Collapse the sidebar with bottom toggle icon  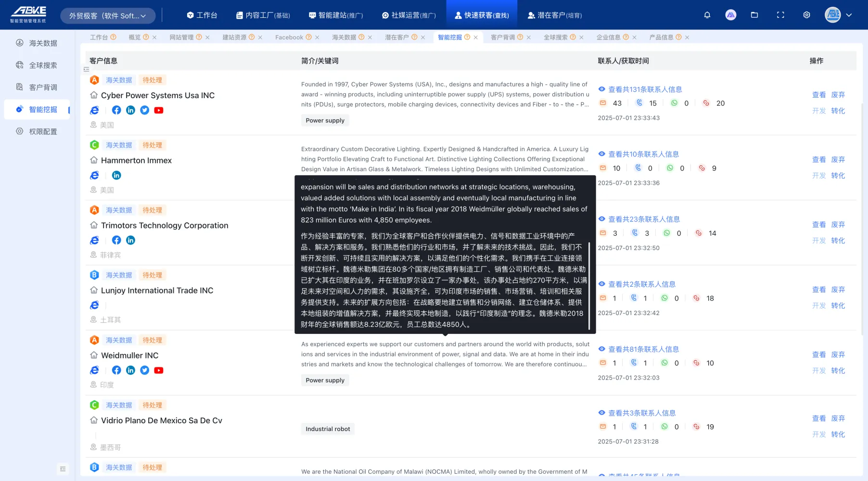[x=63, y=469]
